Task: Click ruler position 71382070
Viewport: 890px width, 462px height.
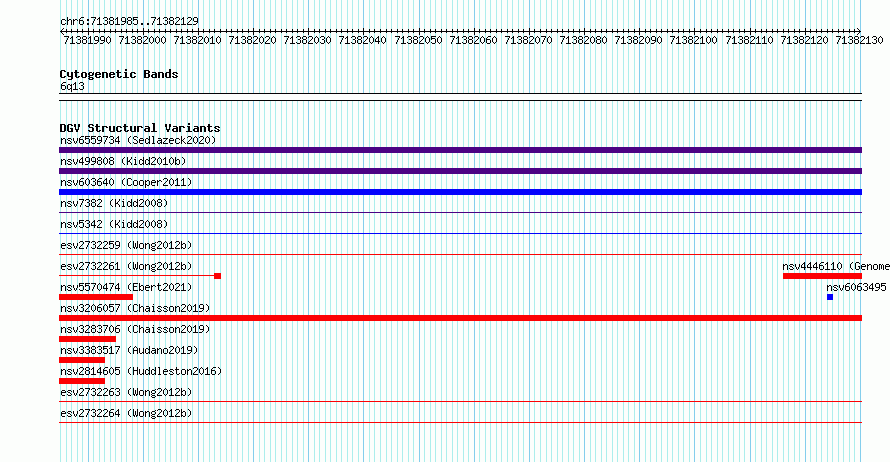Action: (x=528, y=40)
